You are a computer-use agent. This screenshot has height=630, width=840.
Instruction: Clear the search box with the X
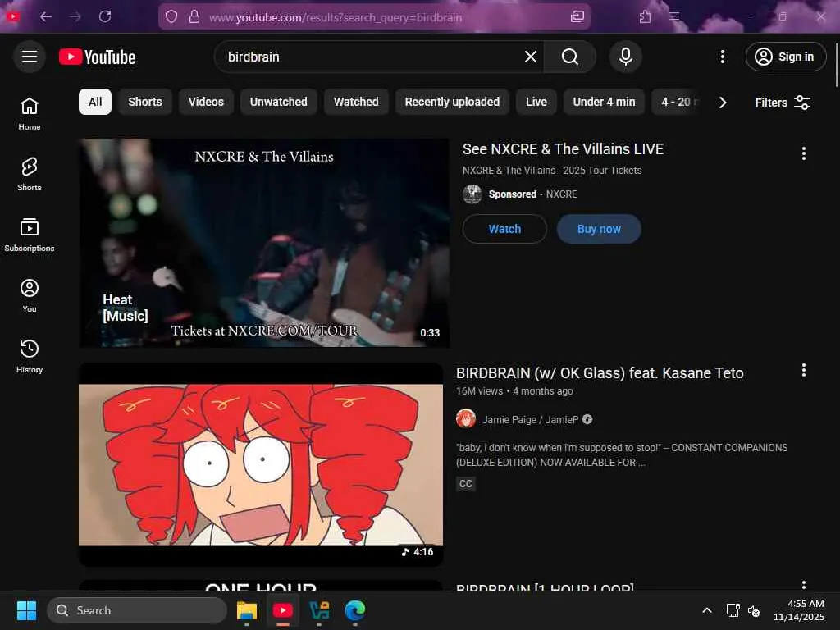coord(531,57)
